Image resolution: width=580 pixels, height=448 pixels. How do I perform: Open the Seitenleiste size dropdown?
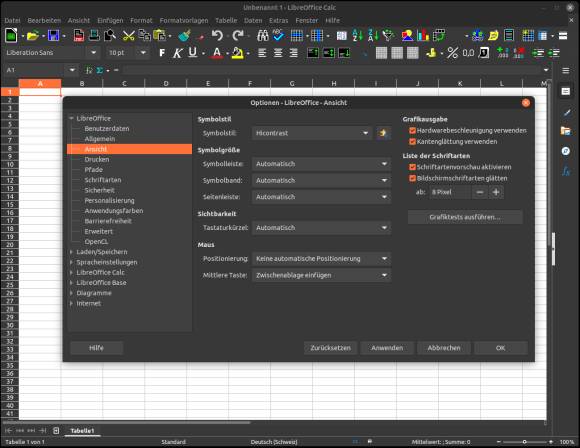click(321, 197)
